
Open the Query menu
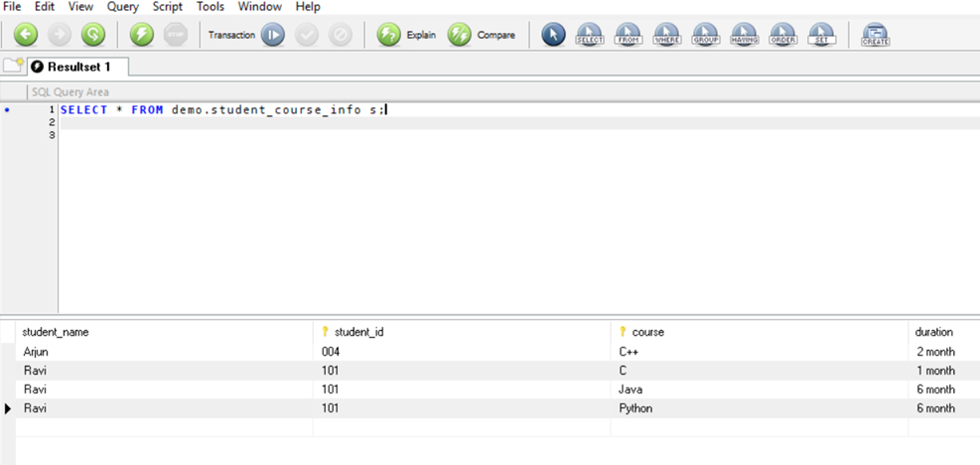pos(123,6)
